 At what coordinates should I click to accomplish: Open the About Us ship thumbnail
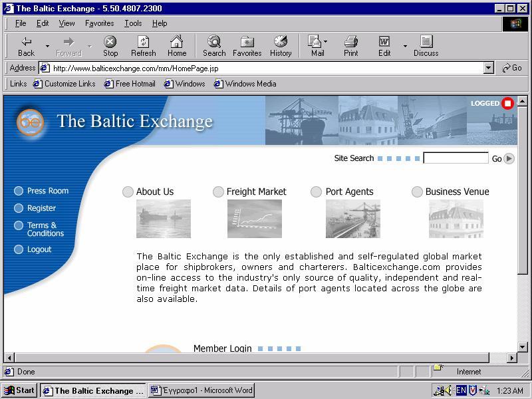(164, 219)
